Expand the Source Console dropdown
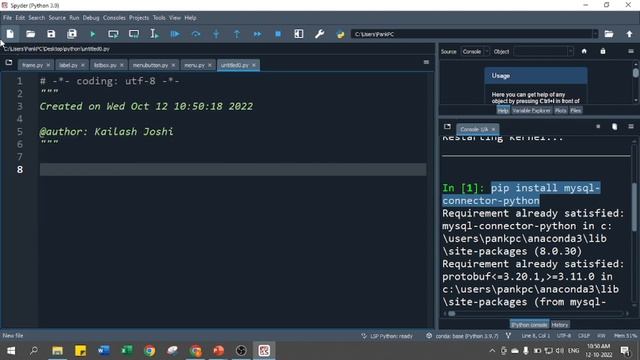 [475, 51]
